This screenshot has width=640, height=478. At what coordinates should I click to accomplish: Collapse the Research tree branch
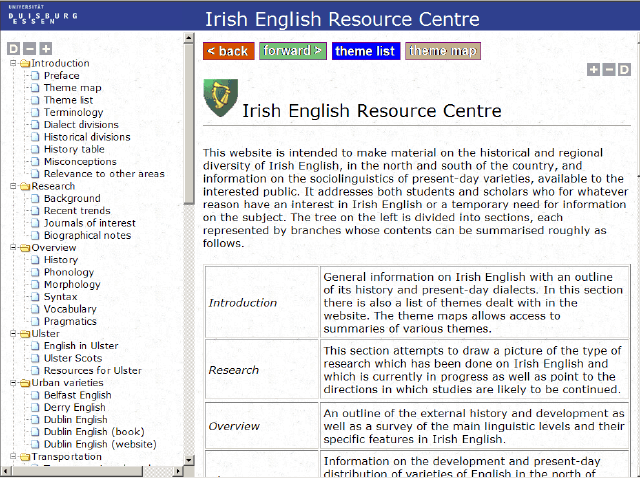click(x=13, y=186)
